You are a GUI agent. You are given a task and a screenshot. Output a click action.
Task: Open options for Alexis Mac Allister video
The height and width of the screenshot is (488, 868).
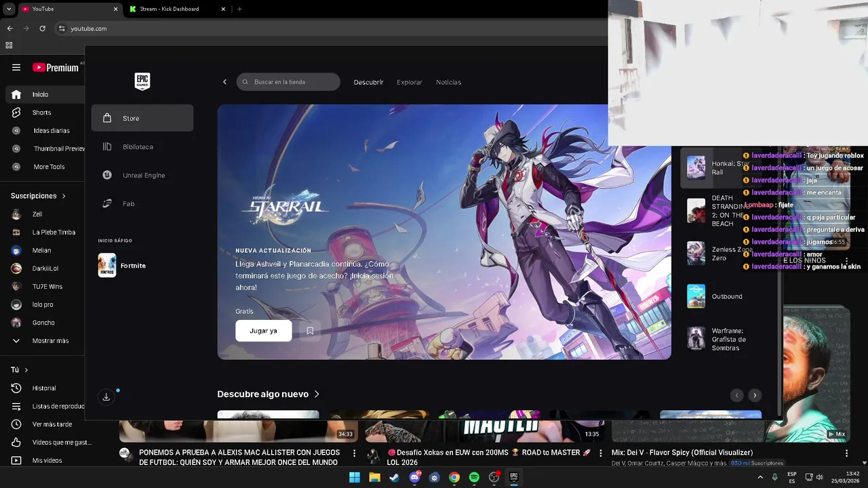[354, 453]
